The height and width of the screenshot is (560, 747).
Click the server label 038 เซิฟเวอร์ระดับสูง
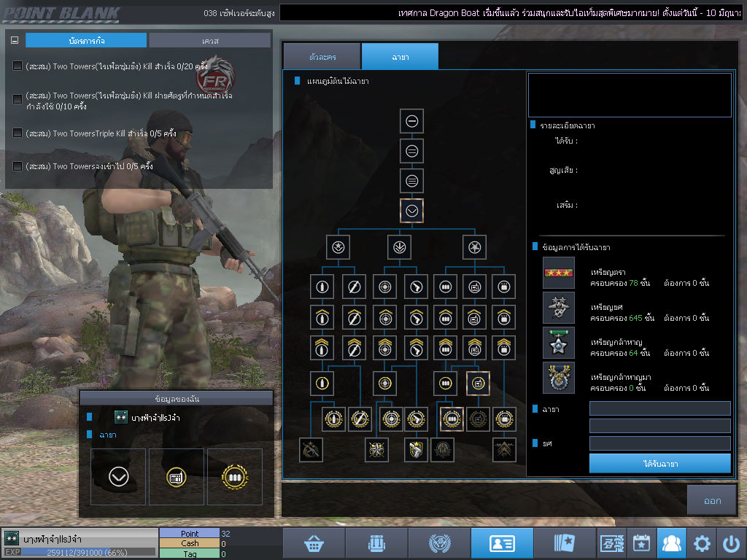(239, 13)
